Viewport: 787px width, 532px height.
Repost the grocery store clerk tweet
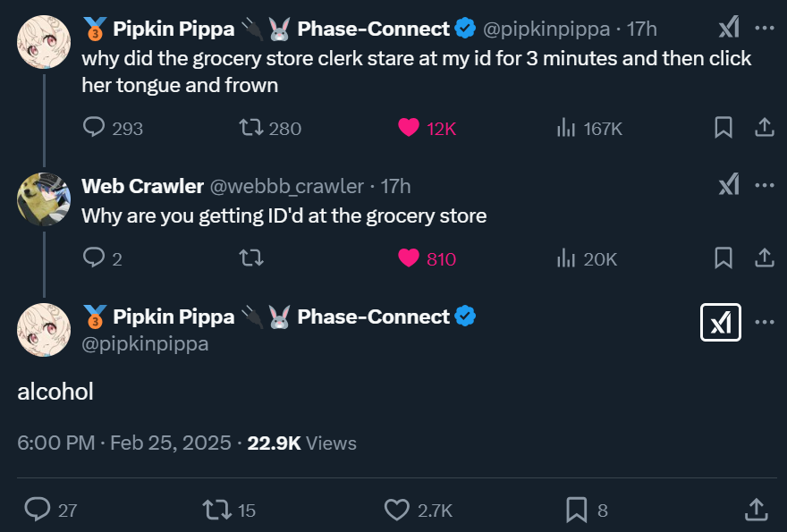click(x=251, y=128)
